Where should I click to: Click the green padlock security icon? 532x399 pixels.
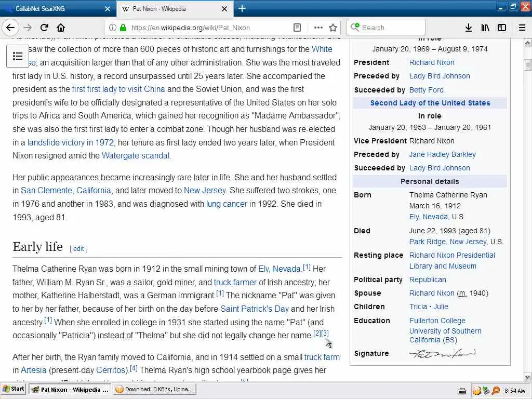(123, 28)
